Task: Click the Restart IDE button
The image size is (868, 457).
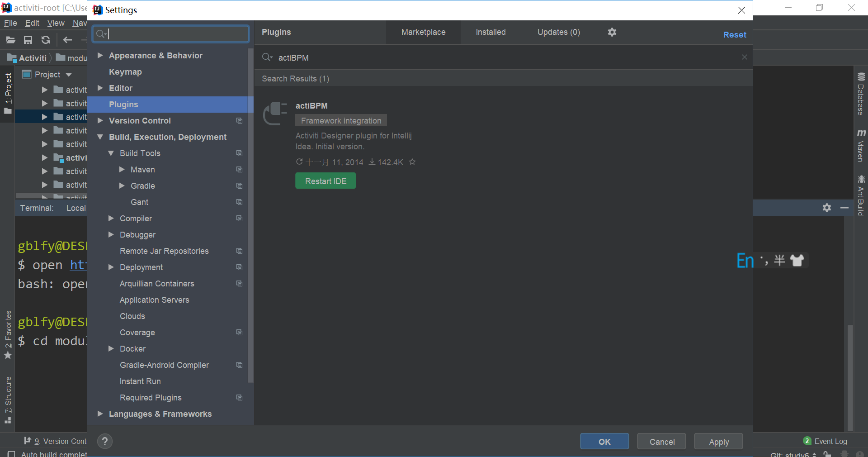Action: pos(325,181)
